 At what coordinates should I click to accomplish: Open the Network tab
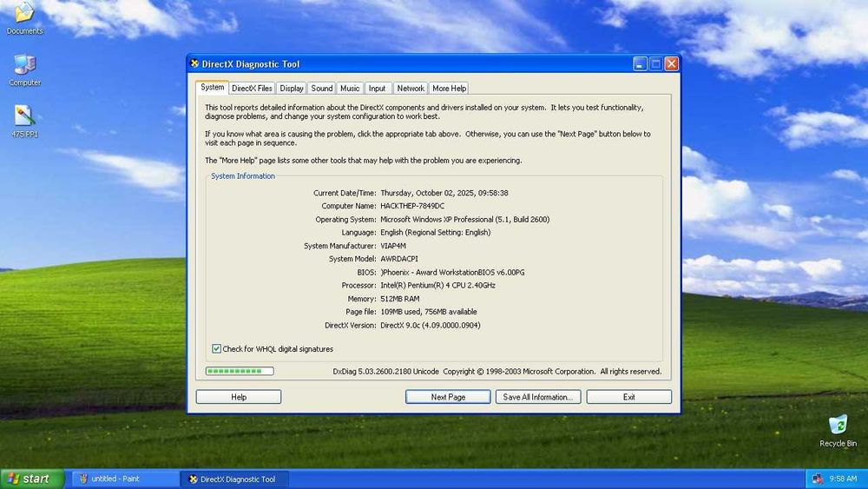tap(411, 88)
